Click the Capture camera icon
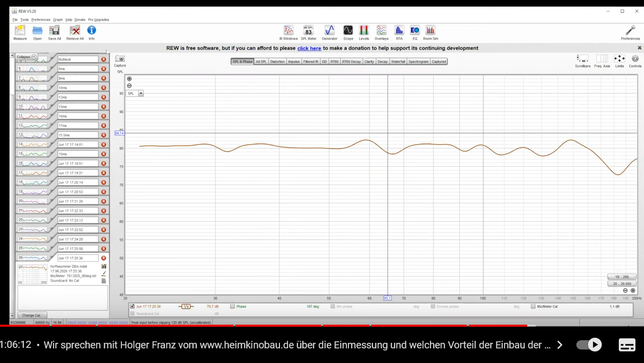The image size is (644, 363). (x=120, y=58)
